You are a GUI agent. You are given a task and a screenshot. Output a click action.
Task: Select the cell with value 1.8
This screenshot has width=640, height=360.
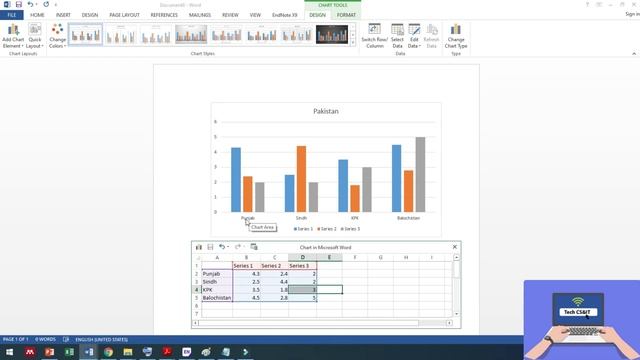click(274, 290)
